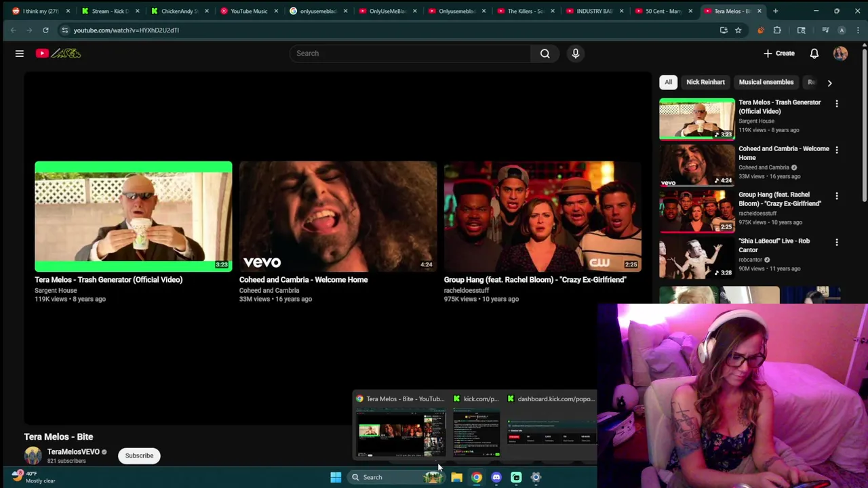Click the Windows taskbar Search box
Screen dimensions: 868x488
[x=395, y=477]
